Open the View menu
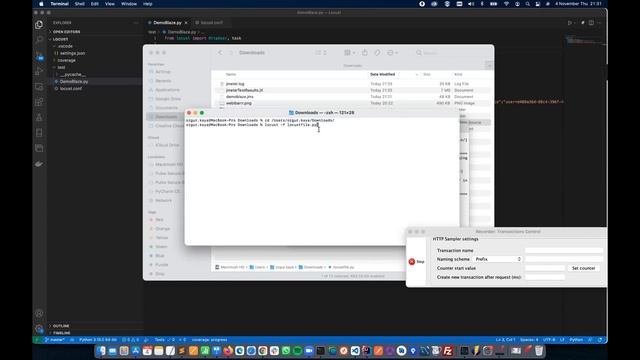Image resolution: width=640 pixels, height=360 pixels. pos(110,4)
